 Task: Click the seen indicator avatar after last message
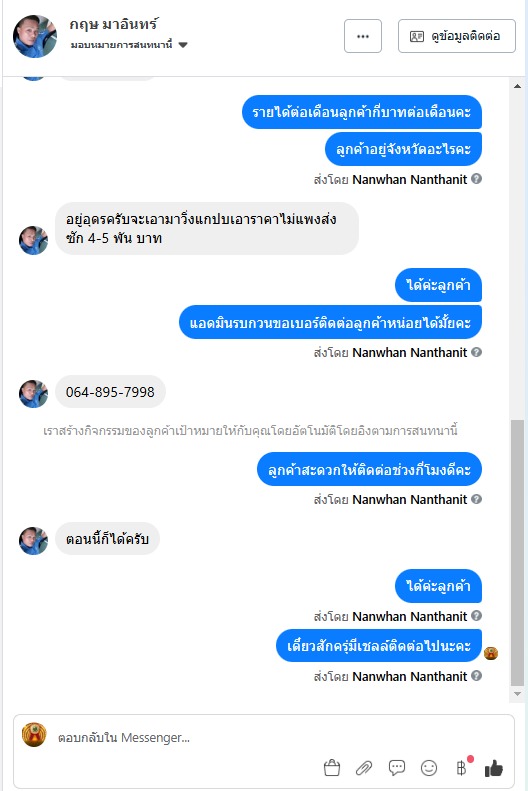pos(491,653)
